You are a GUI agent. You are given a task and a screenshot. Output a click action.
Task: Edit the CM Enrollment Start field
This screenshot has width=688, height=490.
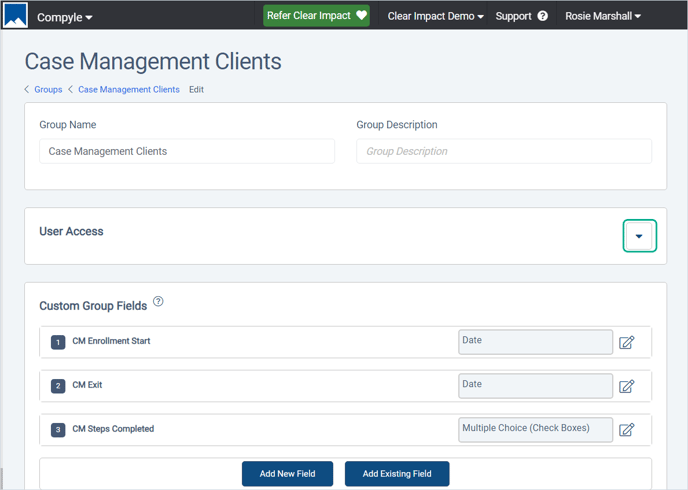pos(627,342)
